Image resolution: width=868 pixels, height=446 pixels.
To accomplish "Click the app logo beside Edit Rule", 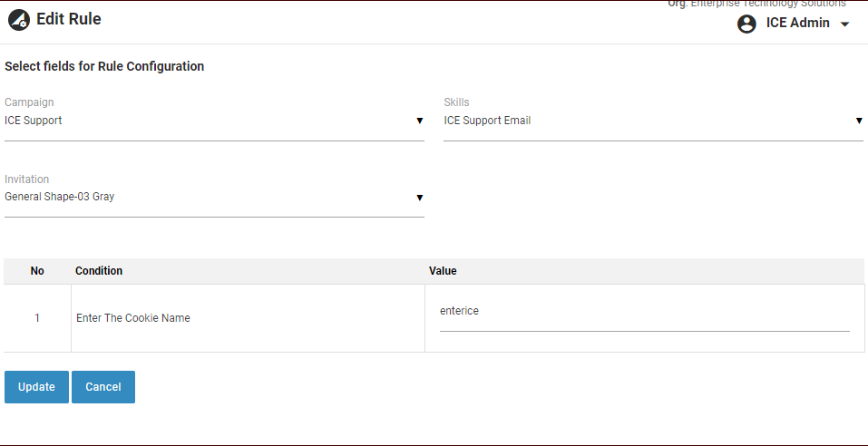I will click(19, 20).
